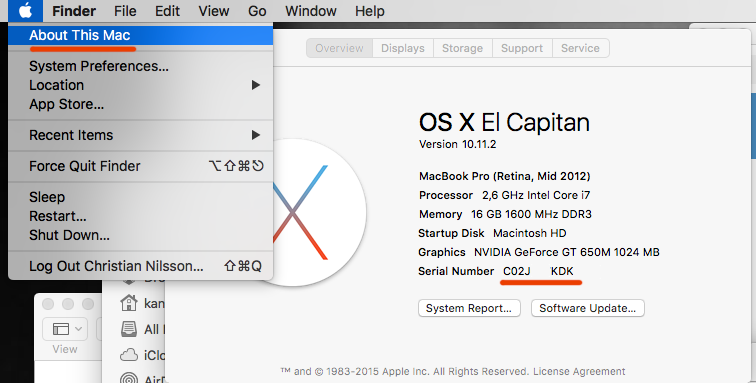
Task: Switch to the Displays tab
Action: click(403, 48)
